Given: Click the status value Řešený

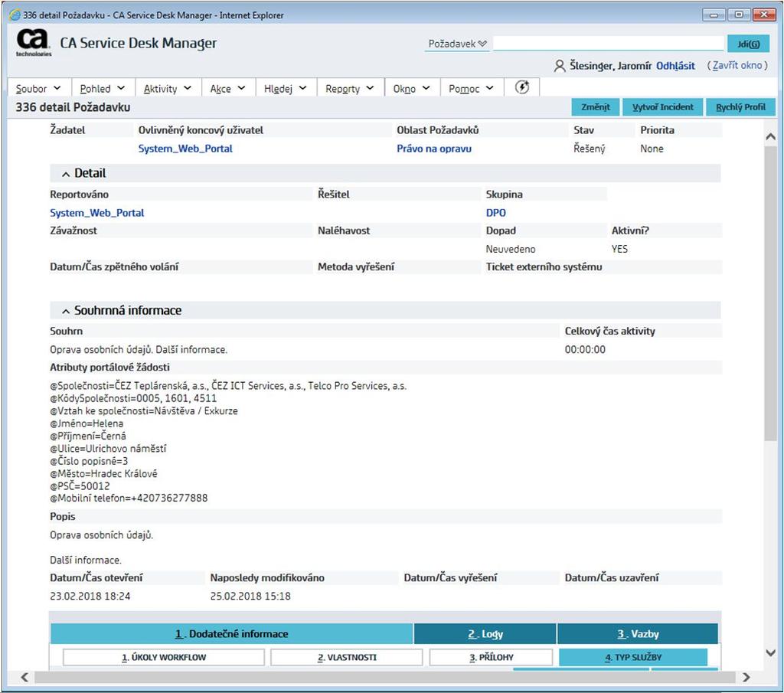Looking at the screenshot, I should point(589,149).
